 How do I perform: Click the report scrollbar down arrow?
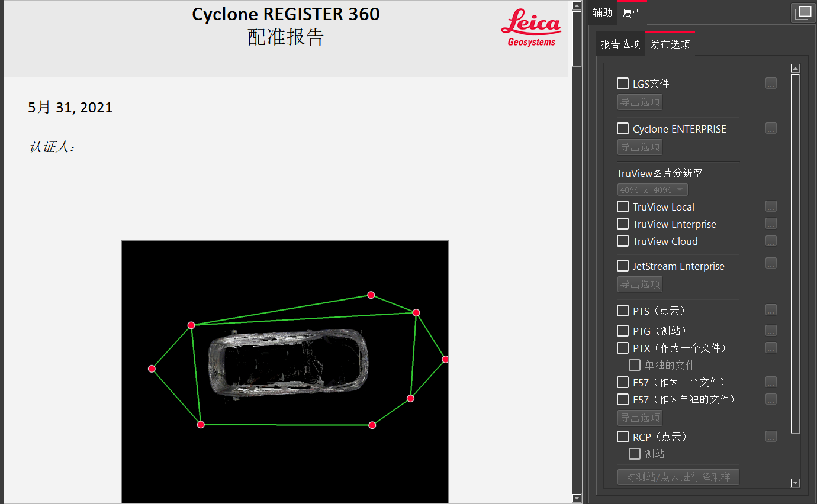[577, 499]
